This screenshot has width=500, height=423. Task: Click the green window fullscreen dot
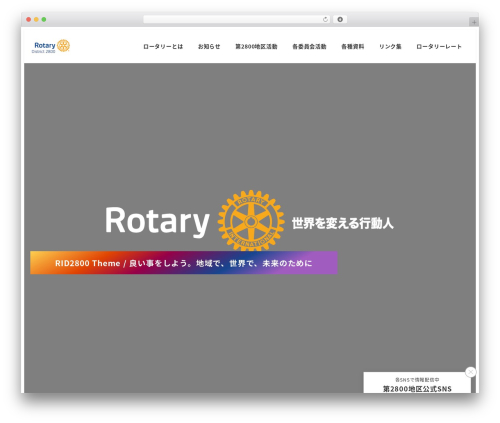tap(44, 20)
